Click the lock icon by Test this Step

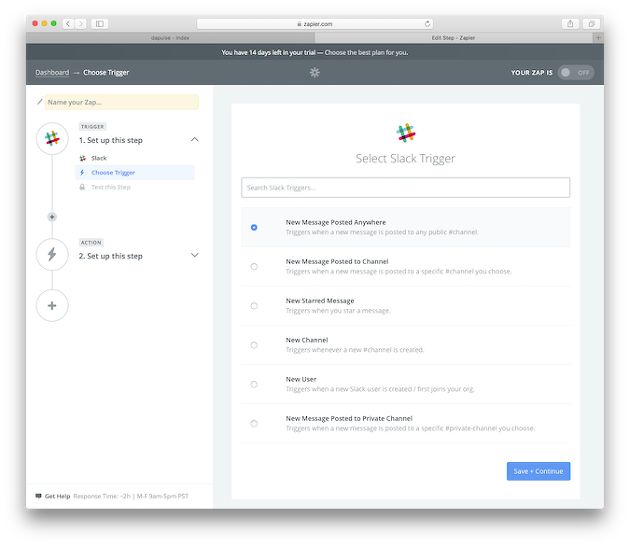82,187
